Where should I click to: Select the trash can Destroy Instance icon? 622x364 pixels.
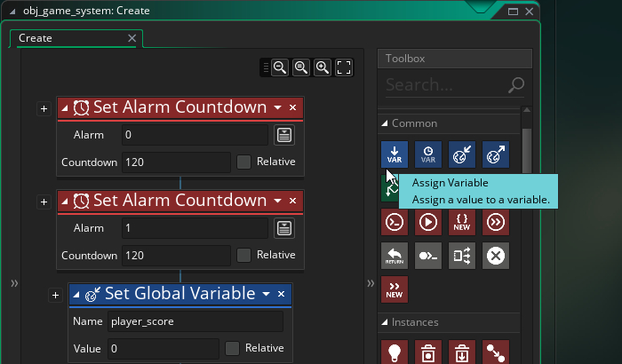[x=428, y=352]
